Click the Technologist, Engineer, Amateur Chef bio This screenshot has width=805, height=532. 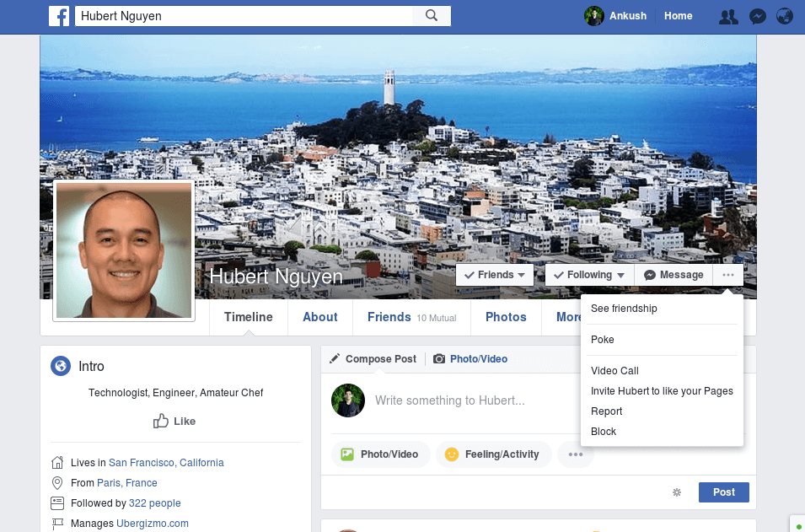click(175, 393)
